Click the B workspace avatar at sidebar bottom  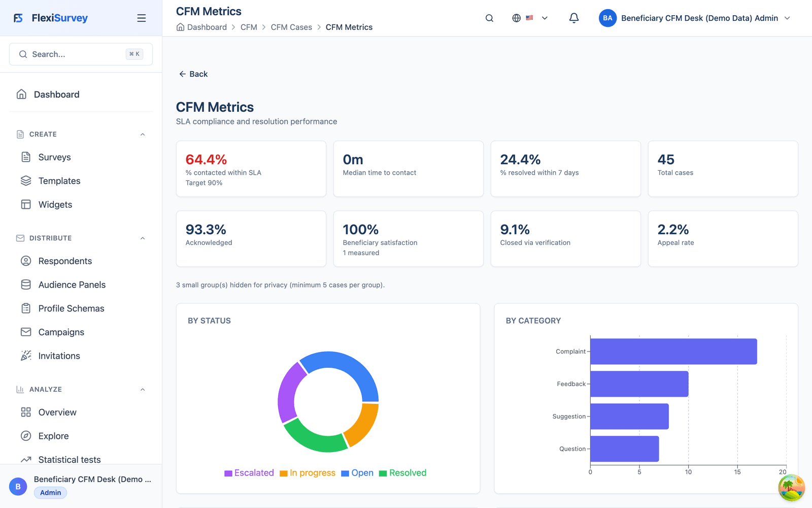coord(18,486)
